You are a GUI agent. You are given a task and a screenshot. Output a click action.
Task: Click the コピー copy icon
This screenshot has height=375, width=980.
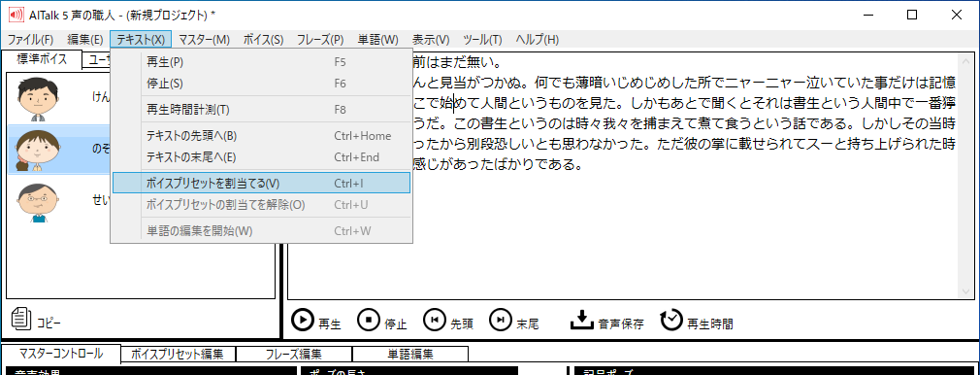[x=21, y=318]
